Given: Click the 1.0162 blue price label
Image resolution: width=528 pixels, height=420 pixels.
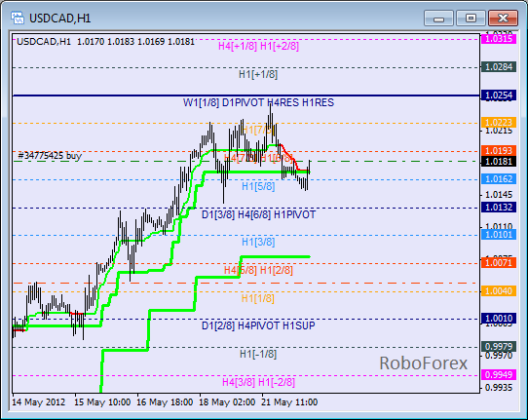Looking at the screenshot, I should [x=499, y=179].
